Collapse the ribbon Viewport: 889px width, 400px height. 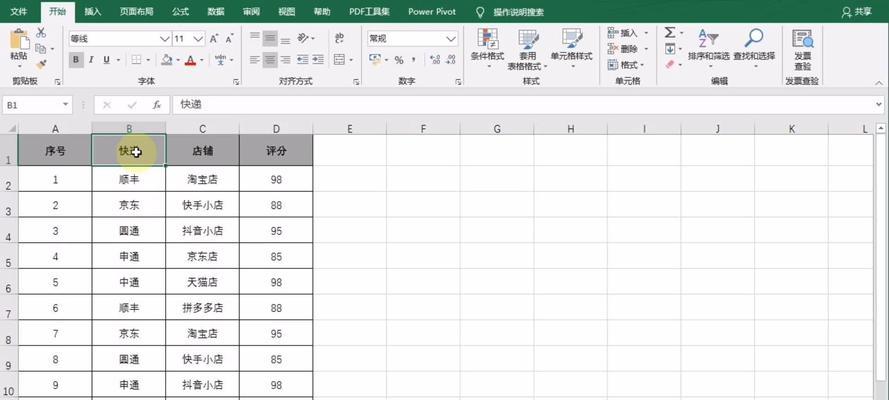[879, 83]
